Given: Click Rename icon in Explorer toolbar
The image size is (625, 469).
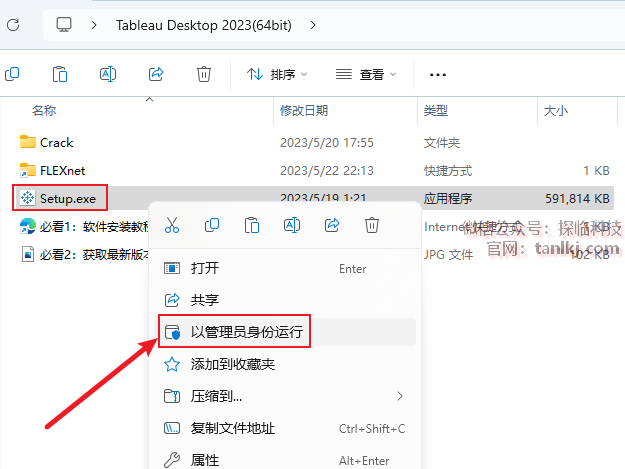Looking at the screenshot, I should tap(108, 74).
